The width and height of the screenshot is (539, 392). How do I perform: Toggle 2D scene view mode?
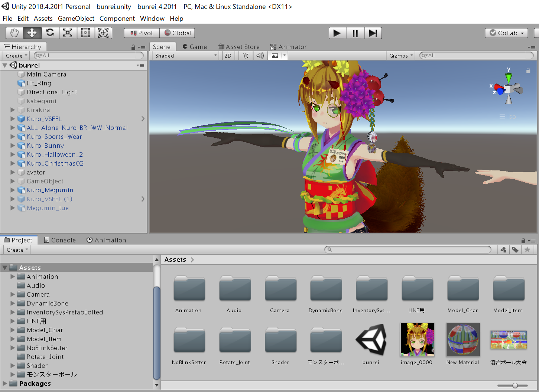[x=228, y=56]
